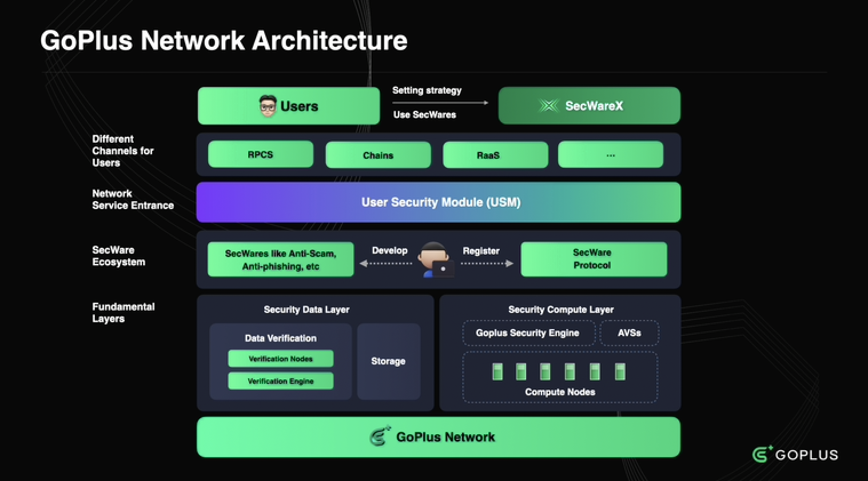Click the developer with laptop emoji

pyautogui.click(x=436, y=260)
